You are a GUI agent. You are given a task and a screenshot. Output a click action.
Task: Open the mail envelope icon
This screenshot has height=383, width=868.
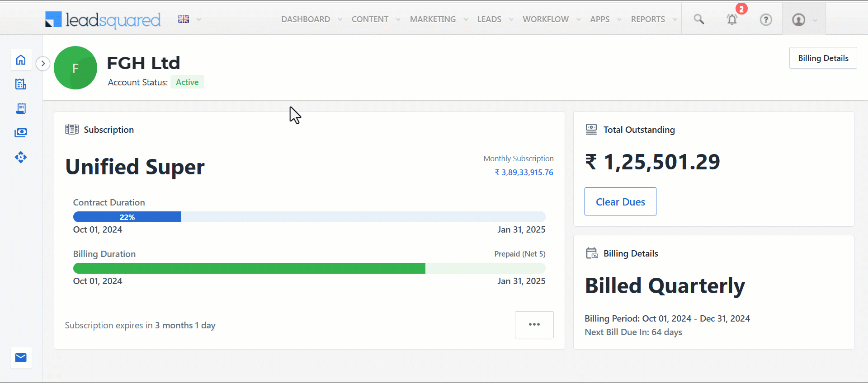point(21,358)
